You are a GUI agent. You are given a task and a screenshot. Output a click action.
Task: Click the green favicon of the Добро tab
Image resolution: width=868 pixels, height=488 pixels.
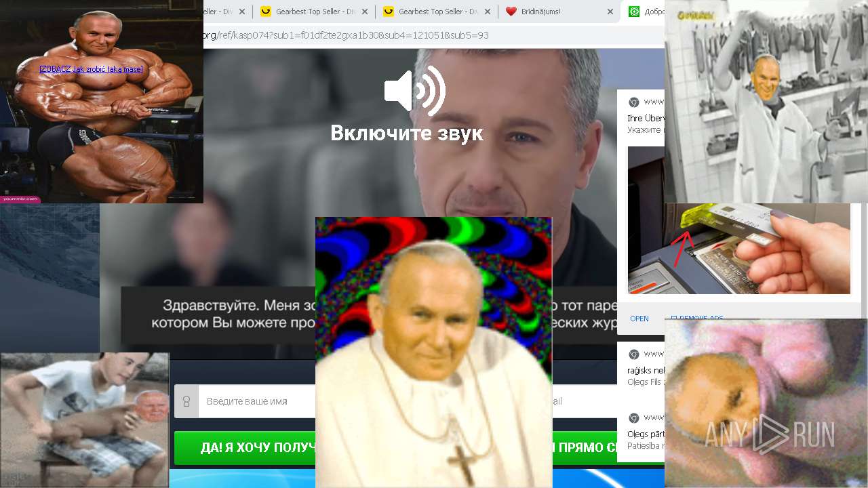coord(634,12)
